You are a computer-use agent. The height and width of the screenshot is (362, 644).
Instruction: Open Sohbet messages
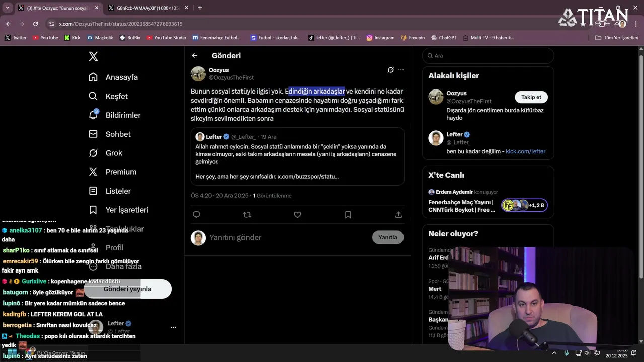coord(109,134)
